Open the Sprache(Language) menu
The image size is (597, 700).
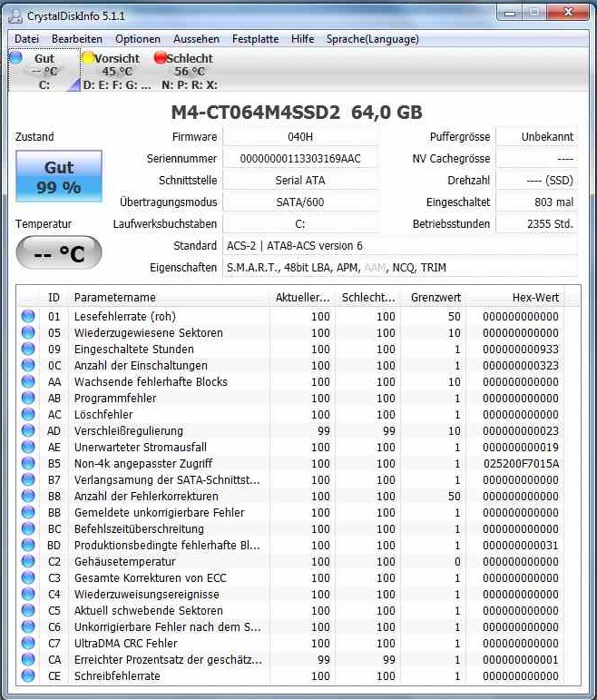pyautogui.click(x=372, y=39)
